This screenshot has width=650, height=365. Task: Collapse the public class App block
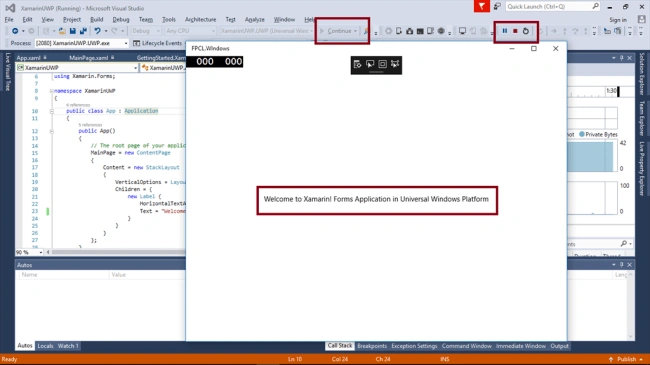coord(51,111)
